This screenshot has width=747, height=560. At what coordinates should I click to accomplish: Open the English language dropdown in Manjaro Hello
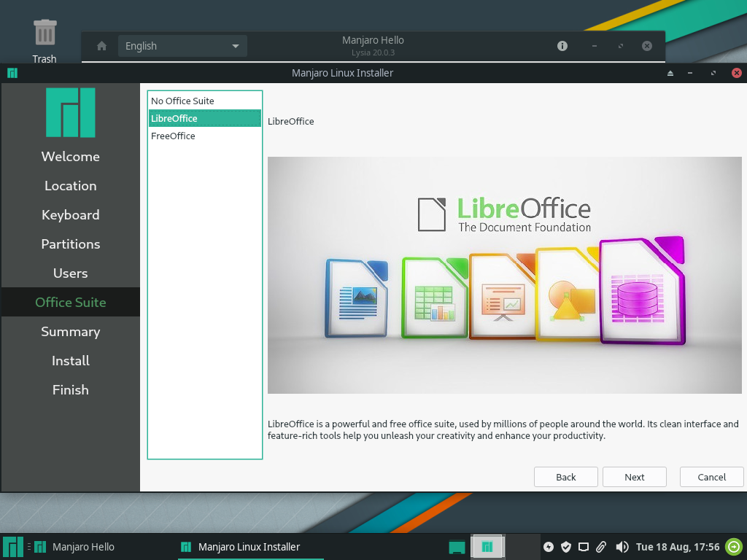(x=182, y=46)
